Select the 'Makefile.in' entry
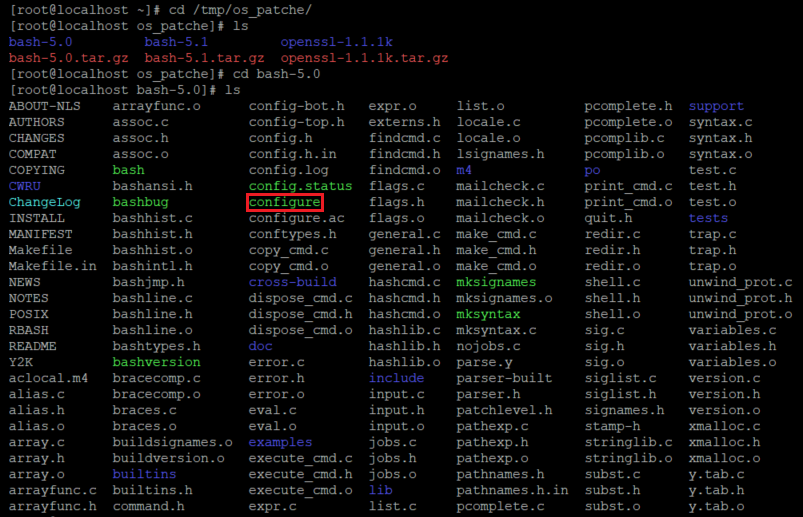The width and height of the screenshot is (803, 517). 52,266
